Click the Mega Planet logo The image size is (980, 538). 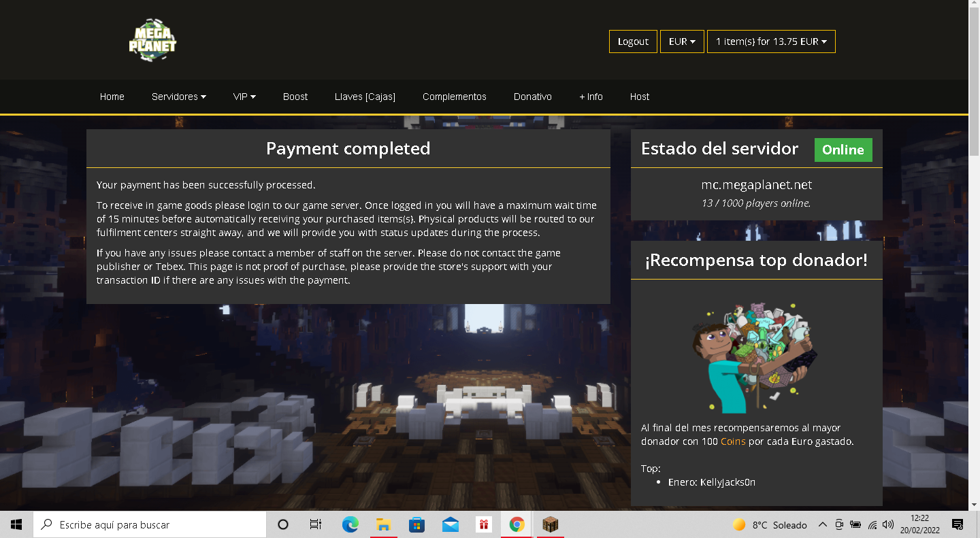(x=152, y=41)
